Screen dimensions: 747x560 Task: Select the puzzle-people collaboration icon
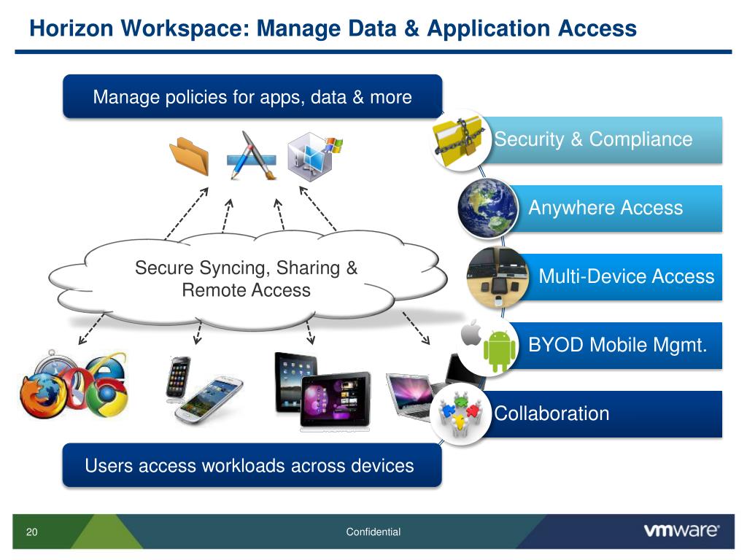tap(460, 414)
